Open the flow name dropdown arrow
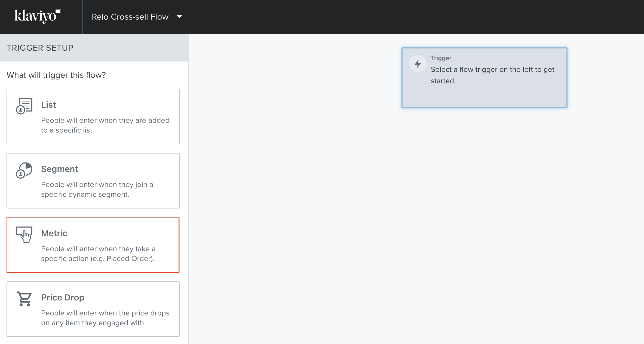The width and height of the screenshot is (644, 344). [x=179, y=17]
